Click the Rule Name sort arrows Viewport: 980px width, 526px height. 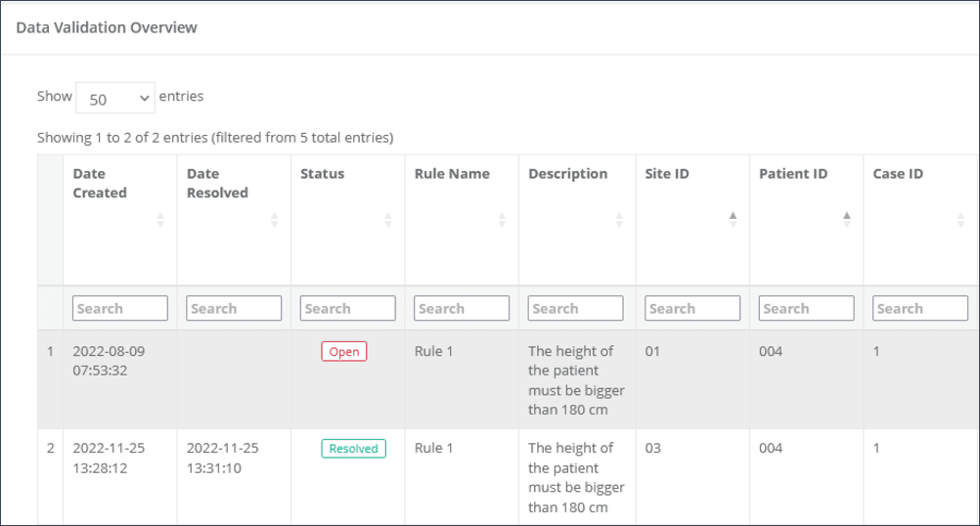(502, 221)
